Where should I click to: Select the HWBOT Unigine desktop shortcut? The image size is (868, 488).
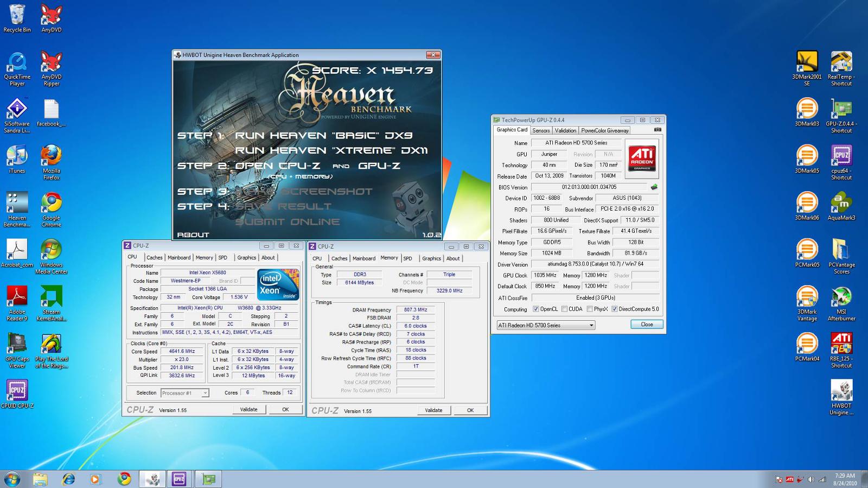click(x=841, y=398)
